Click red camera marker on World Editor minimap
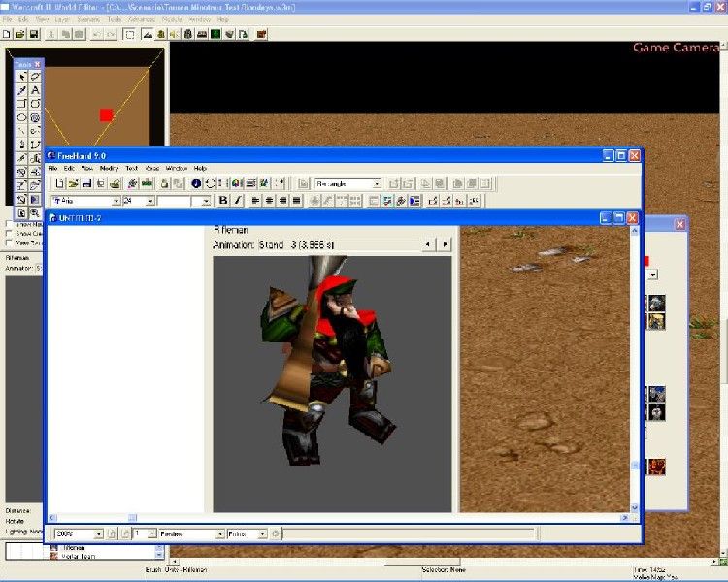Viewport: 728px width, 582px height. point(107,115)
